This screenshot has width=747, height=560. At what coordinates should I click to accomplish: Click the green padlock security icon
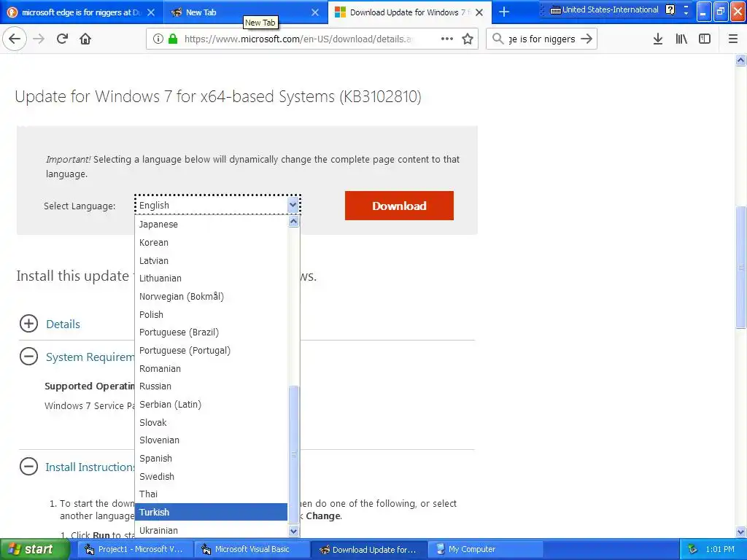tap(173, 39)
